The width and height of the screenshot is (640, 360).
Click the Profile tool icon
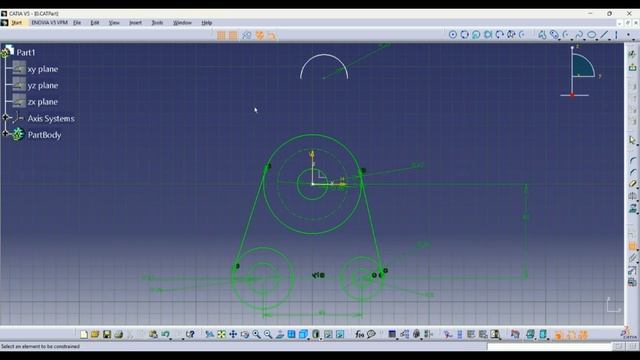pyautogui.click(x=542, y=35)
